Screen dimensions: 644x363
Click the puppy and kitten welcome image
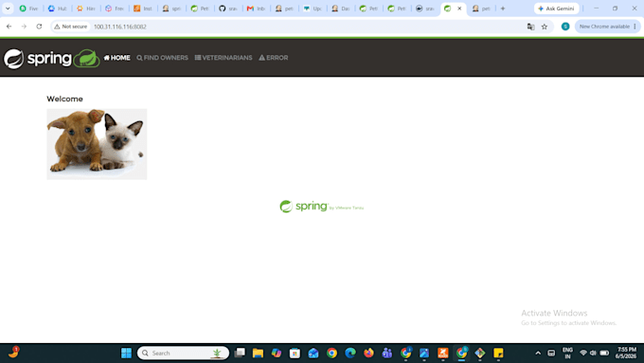(x=97, y=144)
